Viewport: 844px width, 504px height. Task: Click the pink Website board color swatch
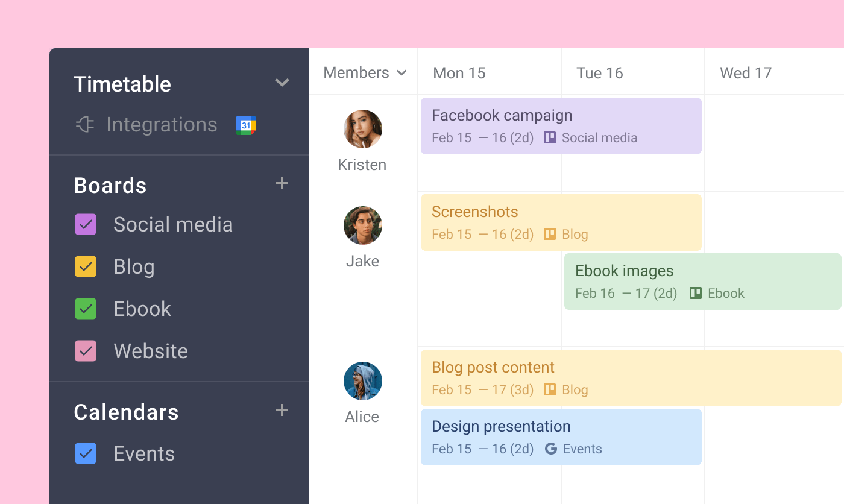pyautogui.click(x=86, y=351)
